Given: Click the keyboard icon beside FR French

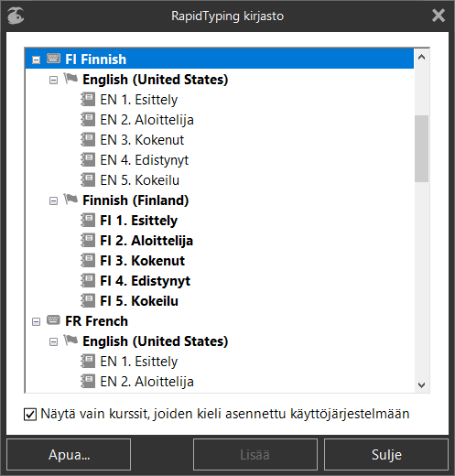Looking at the screenshot, I should point(53,320).
